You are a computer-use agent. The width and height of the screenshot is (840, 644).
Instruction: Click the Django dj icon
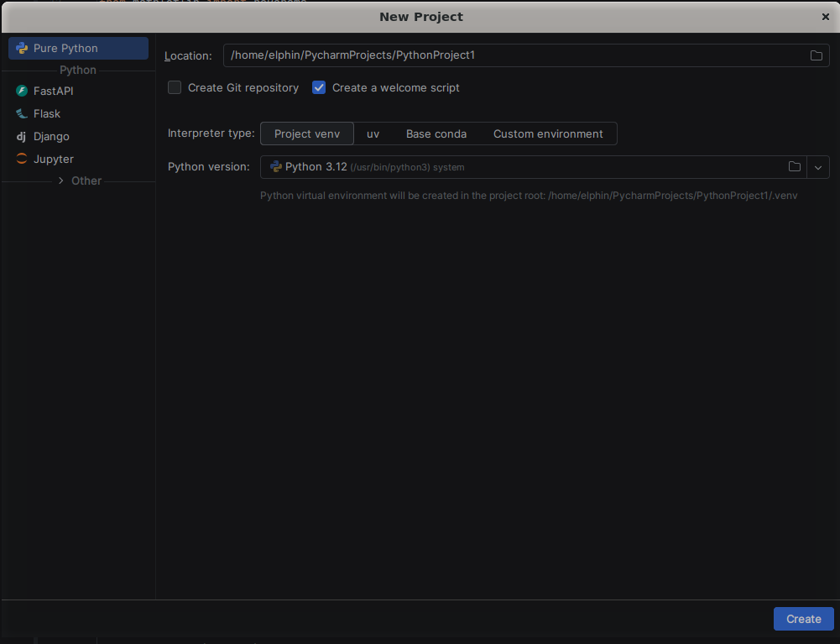coord(22,136)
